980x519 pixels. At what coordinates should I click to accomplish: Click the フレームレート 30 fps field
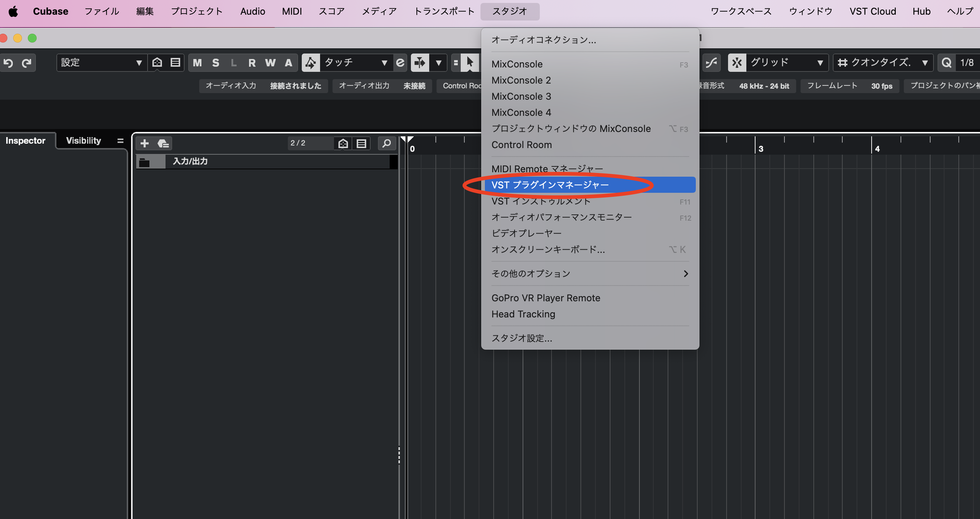click(850, 86)
